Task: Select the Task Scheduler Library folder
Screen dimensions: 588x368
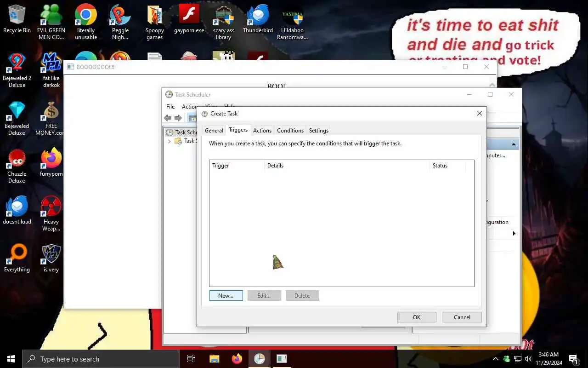Action: click(x=186, y=141)
